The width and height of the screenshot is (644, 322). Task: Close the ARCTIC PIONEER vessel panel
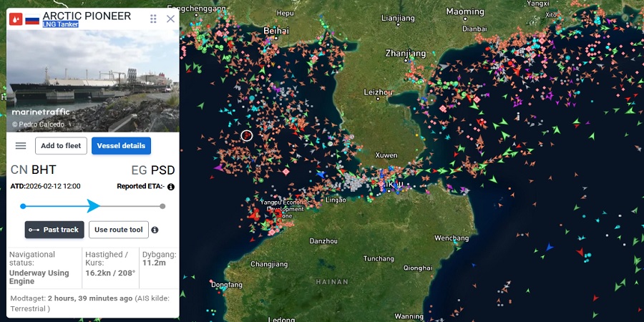coord(170,19)
